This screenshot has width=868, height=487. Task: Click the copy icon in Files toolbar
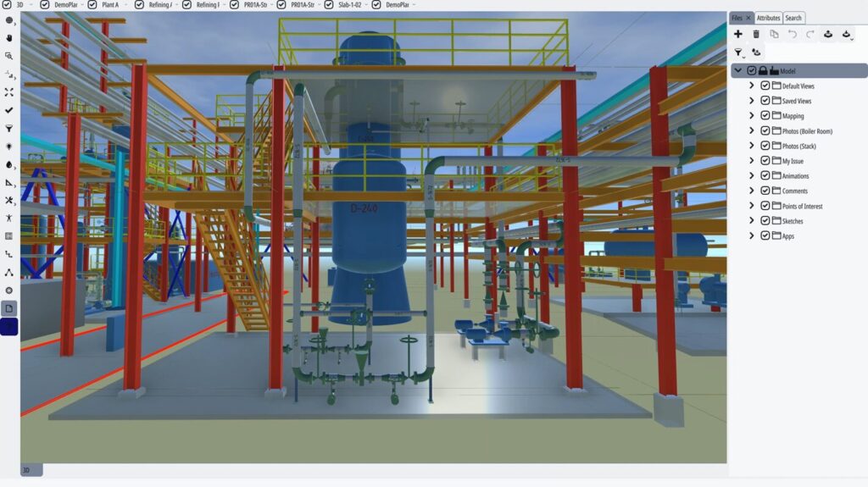click(x=774, y=35)
